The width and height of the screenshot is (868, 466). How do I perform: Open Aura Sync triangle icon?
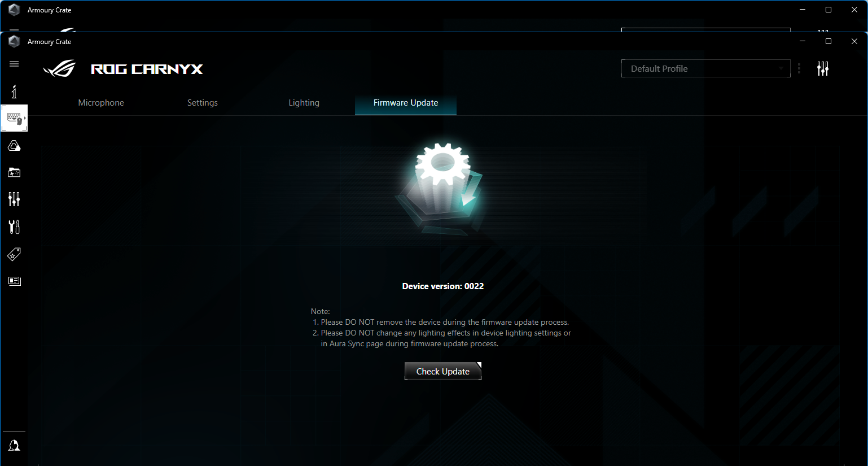click(x=14, y=146)
